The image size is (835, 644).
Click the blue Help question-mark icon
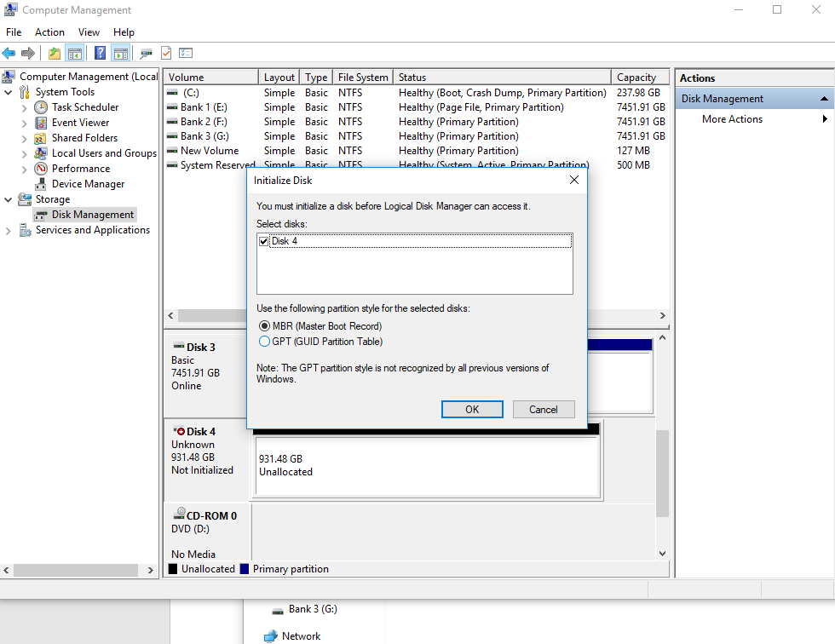[100, 53]
